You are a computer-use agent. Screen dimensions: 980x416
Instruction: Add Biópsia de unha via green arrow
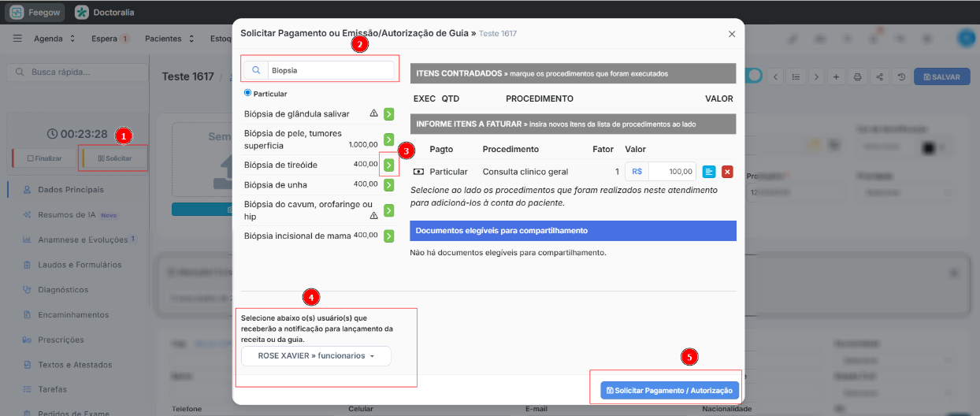(x=389, y=185)
